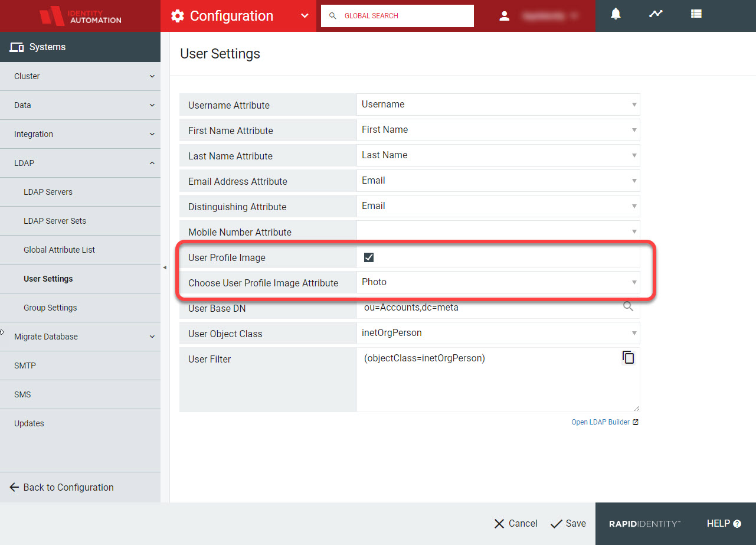Open the Last Name Attribute dropdown
756x545 pixels.
(498, 155)
